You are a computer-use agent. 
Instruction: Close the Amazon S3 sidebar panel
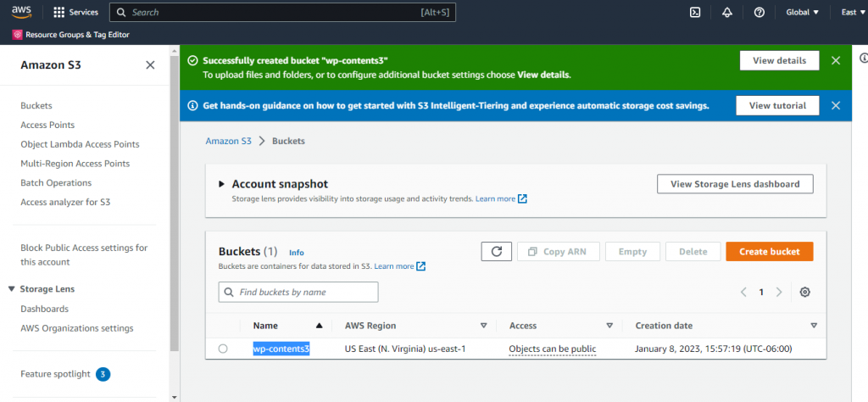click(x=150, y=64)
